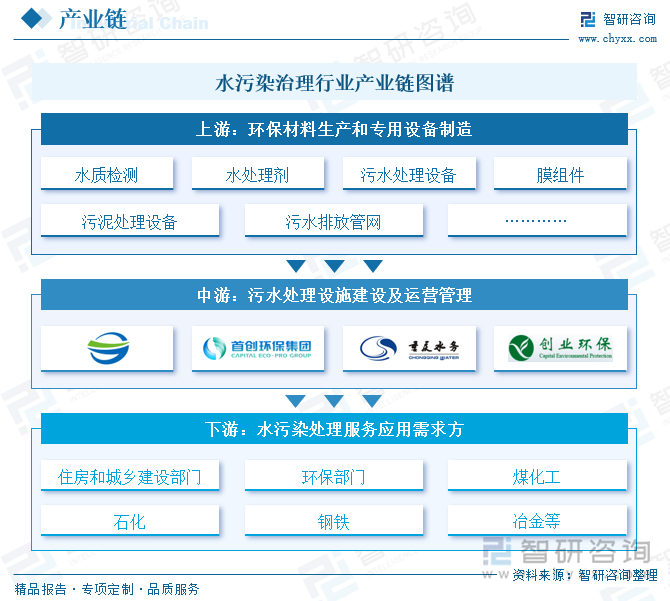This screenshot has width=670, height=601.
Task: Select the 煤化工 box
Action: [537, 475]
